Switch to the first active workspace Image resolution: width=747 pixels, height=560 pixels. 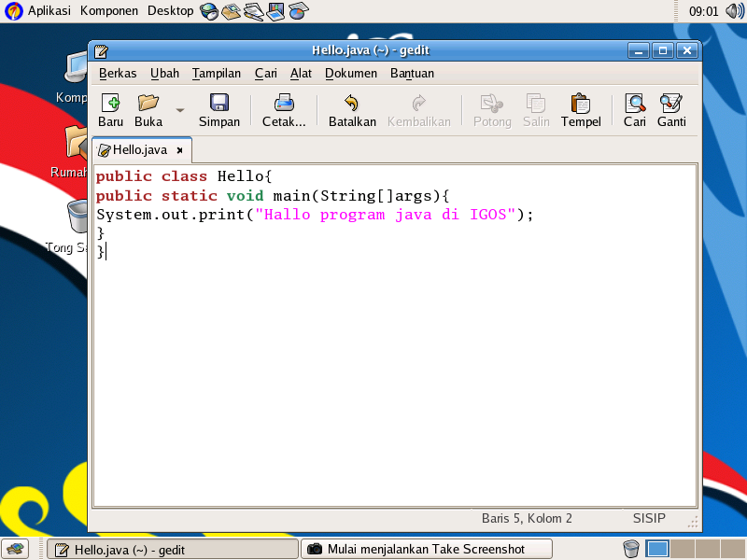pos(657,549)
